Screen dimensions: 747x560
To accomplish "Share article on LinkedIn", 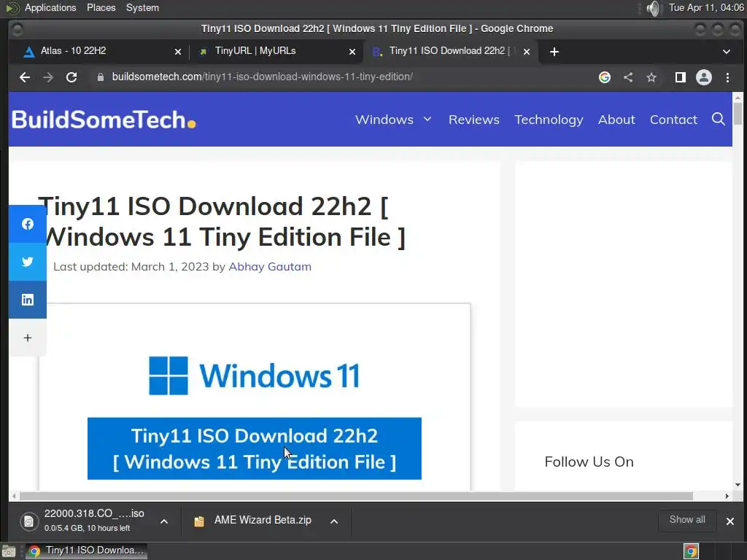I will 28,300.
